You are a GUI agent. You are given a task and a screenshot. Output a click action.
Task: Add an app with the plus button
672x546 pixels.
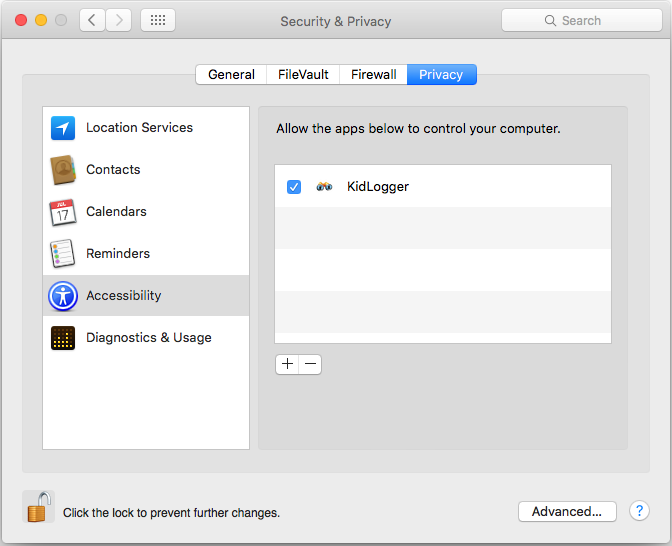coord(287,364)
